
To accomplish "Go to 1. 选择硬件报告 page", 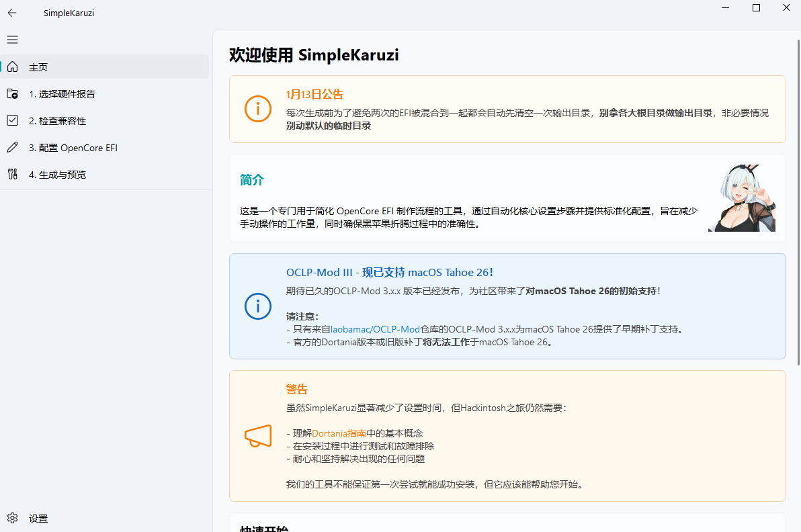I will [105, 94].
